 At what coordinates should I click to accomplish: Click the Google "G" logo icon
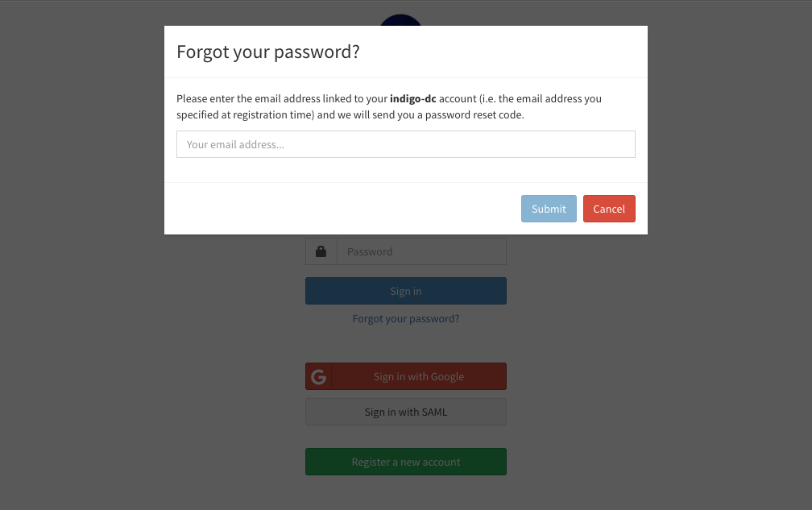318,376
